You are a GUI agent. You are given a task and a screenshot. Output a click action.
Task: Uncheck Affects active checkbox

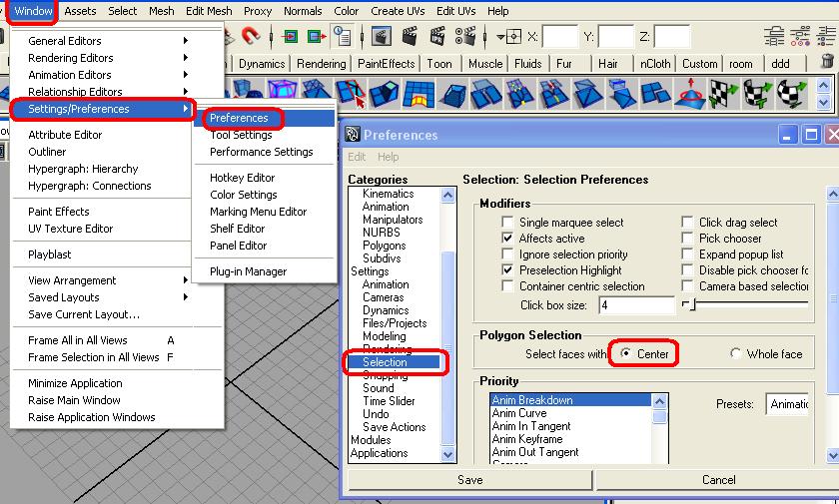[x=507, y=238]
